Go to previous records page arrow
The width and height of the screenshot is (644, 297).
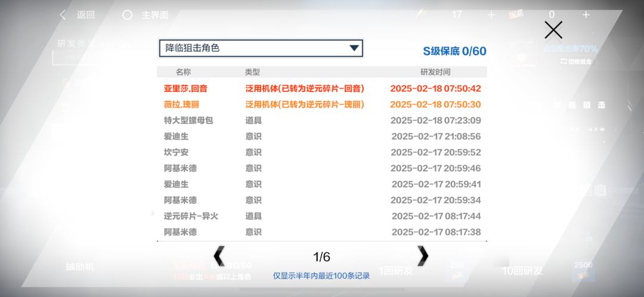219,256
